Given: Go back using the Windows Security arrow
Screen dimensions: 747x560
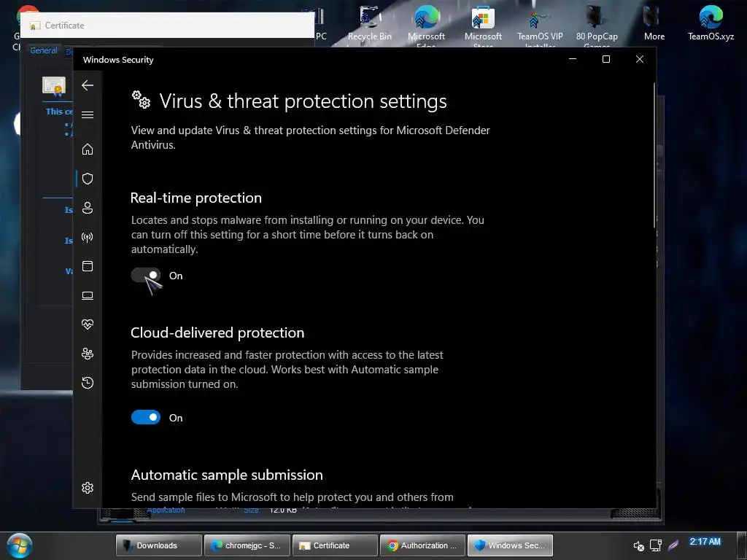Looking at the screenshot, I should point(88,85).
